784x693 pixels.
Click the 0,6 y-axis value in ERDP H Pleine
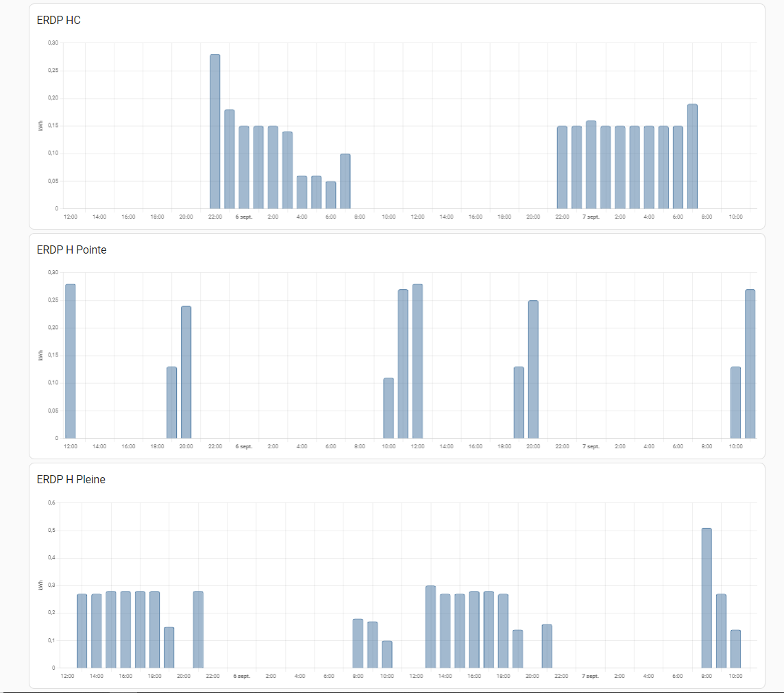(51, 502)
